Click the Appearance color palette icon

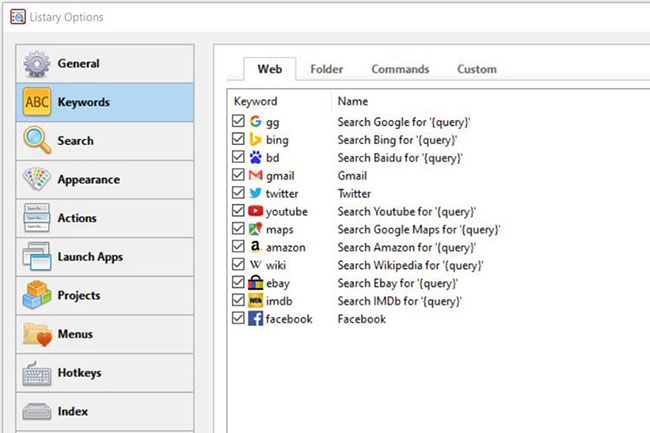[x=36, y=179]
